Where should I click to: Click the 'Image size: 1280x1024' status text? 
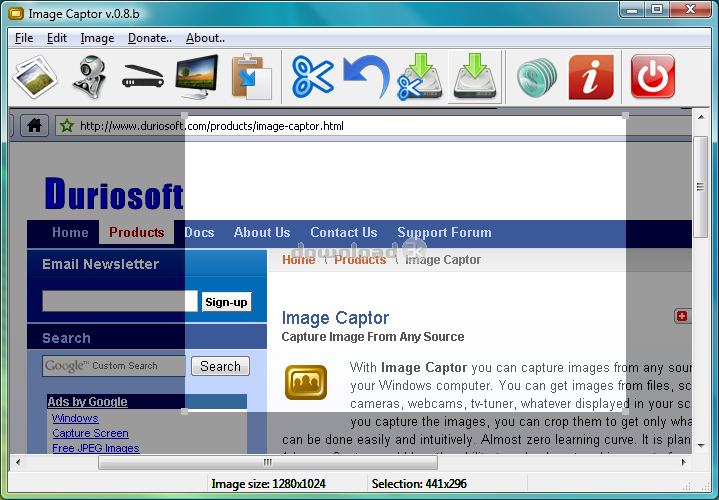[x=268, y=484]
